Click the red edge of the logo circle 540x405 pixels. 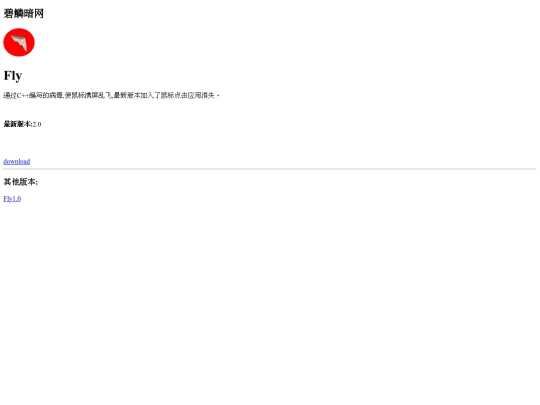[x=6, y=42]
